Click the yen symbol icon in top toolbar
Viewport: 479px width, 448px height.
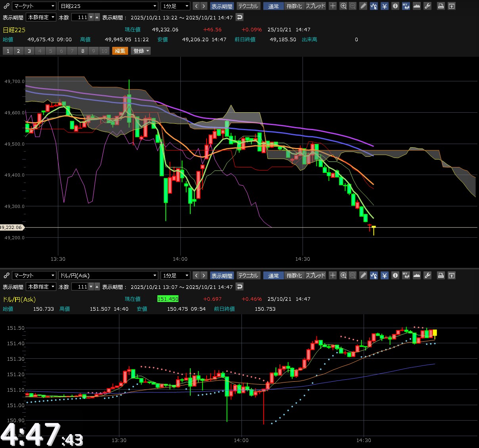point(384,6)
